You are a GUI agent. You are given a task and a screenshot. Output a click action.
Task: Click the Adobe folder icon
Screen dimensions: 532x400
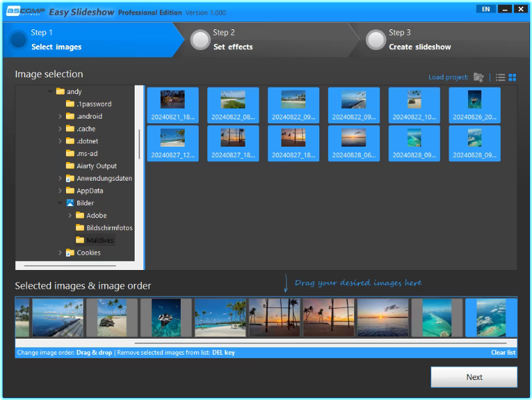click(x=80, y=215)
